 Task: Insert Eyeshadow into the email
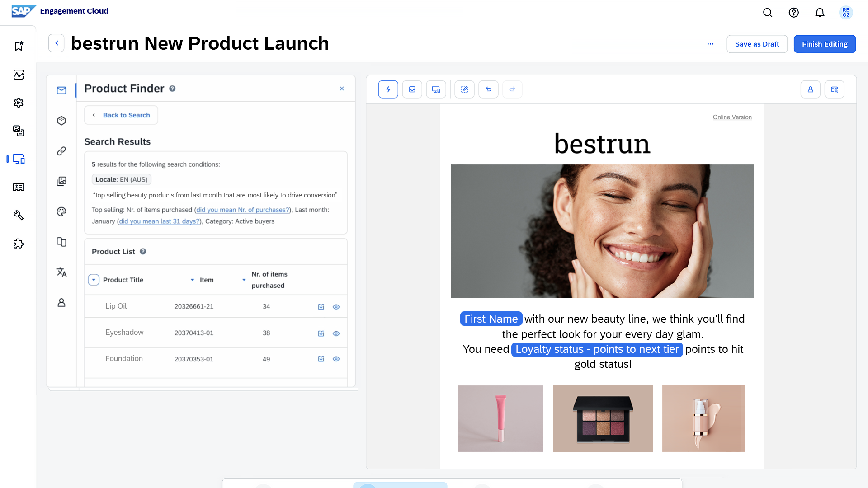pos(321,333)
